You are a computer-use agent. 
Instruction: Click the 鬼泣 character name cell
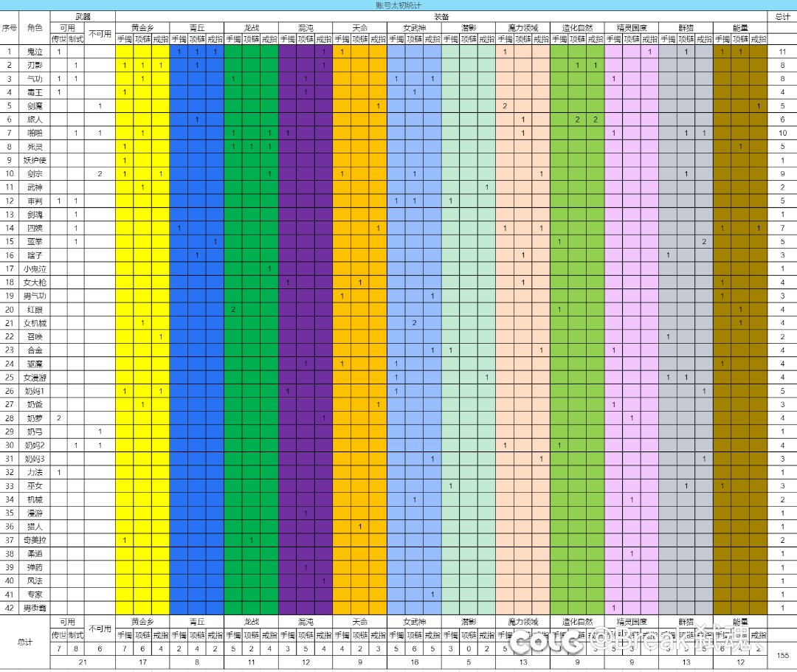(x=35, y=52)
